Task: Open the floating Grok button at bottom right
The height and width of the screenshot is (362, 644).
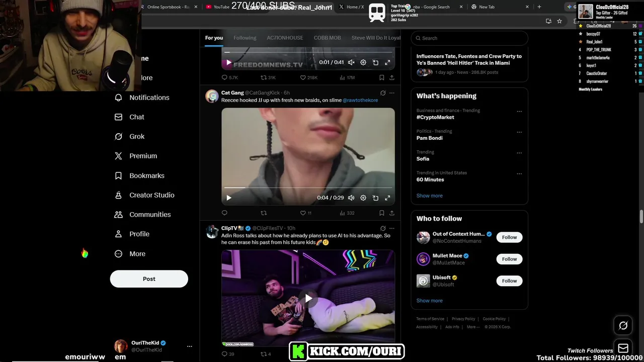Action: coord(623,326)
